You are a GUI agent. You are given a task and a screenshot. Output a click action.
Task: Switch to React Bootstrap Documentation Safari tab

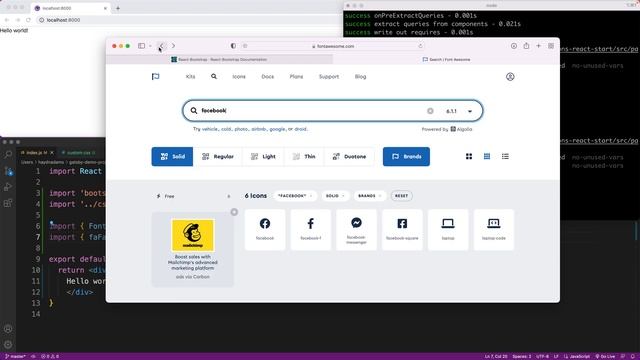pyautogui.click(x=219, y=60)
